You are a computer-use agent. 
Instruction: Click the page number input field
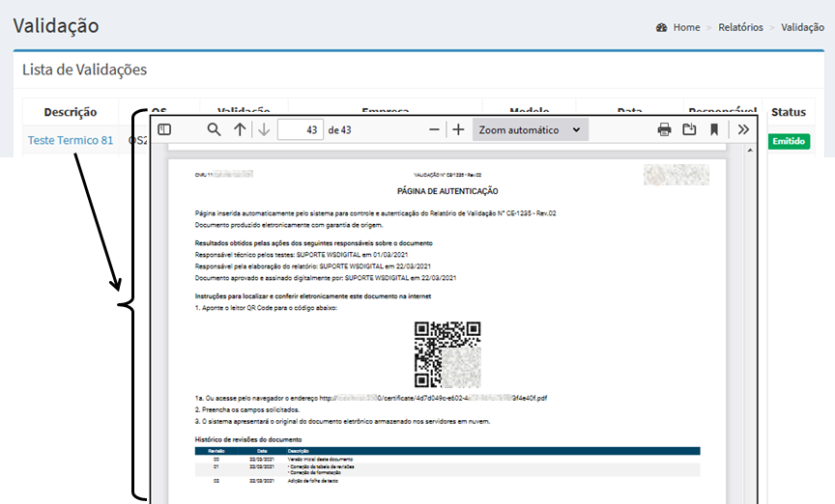(300, 129)
